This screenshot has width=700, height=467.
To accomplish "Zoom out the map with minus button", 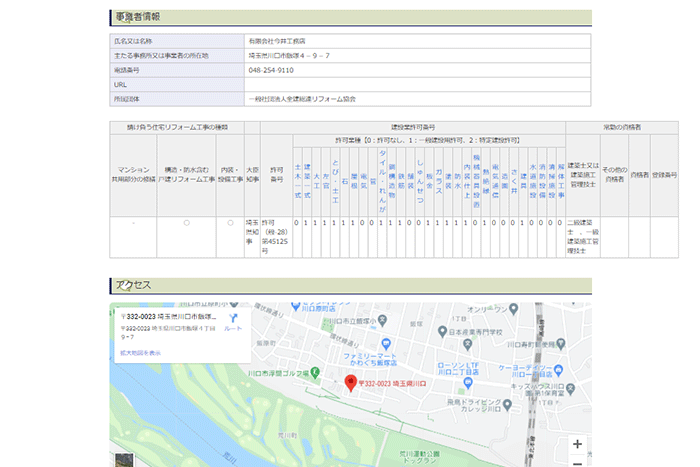I will [577, 462].
